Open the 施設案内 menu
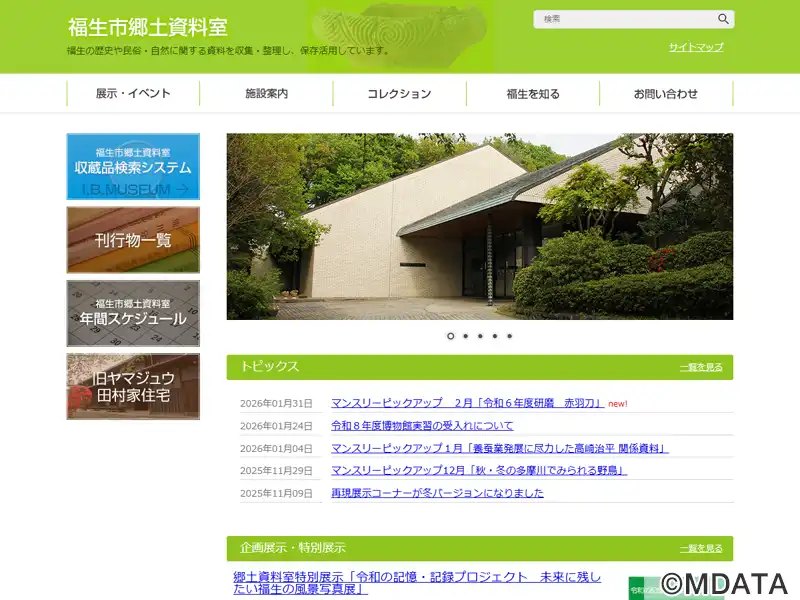 [x=266, y=93]
